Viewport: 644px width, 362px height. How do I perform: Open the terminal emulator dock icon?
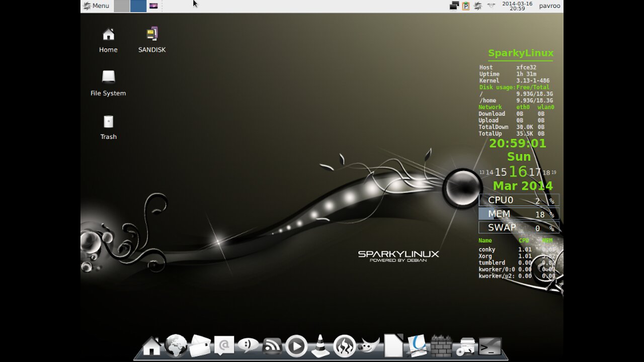pyautogui.click(x=490, y=346)
